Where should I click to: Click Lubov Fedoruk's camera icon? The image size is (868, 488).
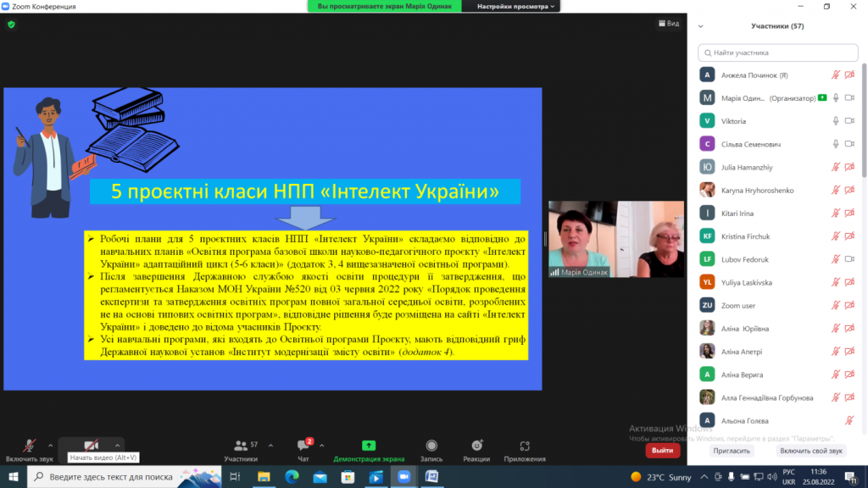[x=849, y=259]
